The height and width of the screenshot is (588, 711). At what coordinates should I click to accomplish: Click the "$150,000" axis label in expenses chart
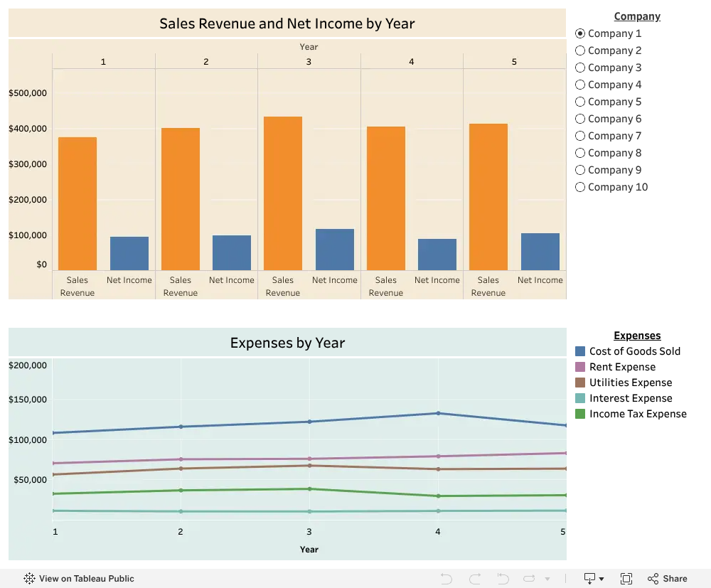point(28,400)
